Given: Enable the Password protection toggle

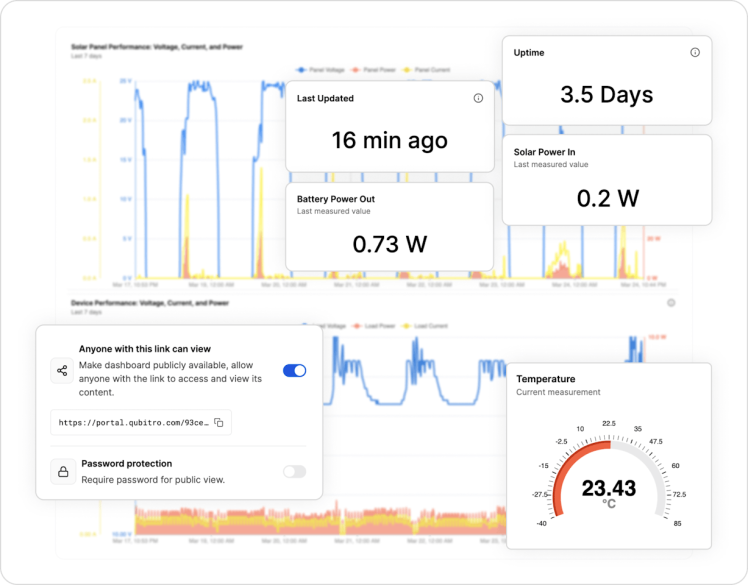Looking at the screenshot, I should click(294, 471).
